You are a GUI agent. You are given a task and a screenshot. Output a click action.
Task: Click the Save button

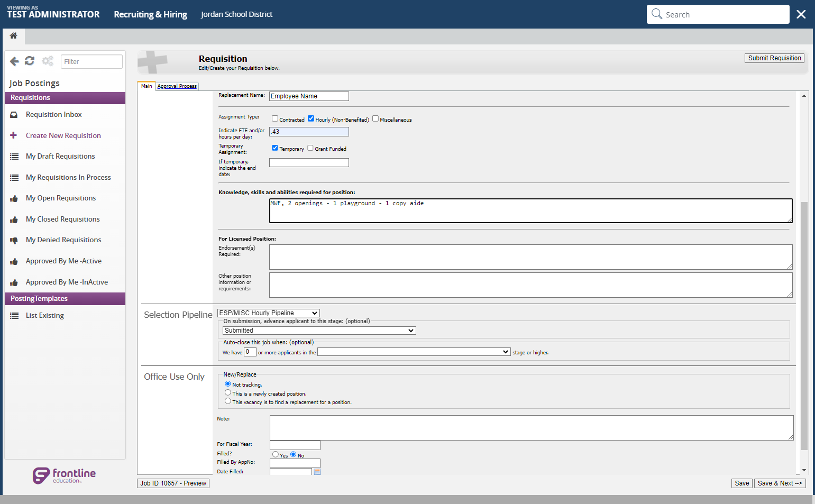[x=742, y=483]
